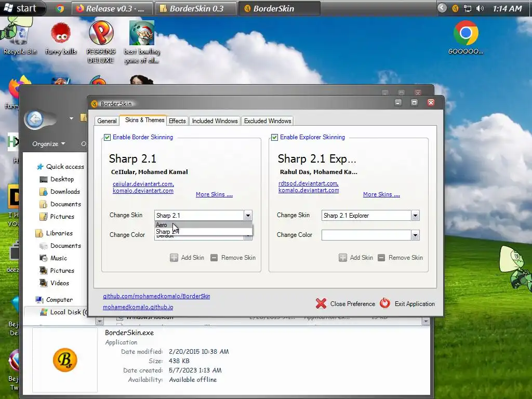Select Local Disk in Explorer sidebar
The width and height of the screenshot is (532, 399).
click(x=63, y=312)
